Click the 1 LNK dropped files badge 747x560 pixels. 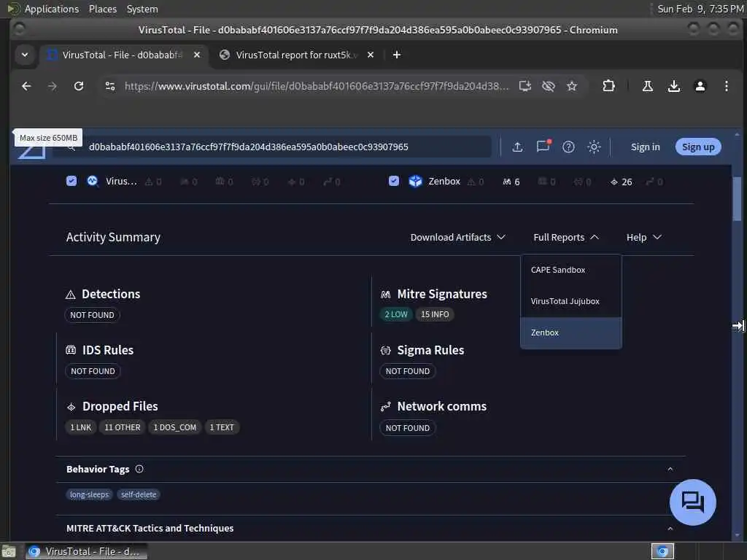(x=80, y=427)
